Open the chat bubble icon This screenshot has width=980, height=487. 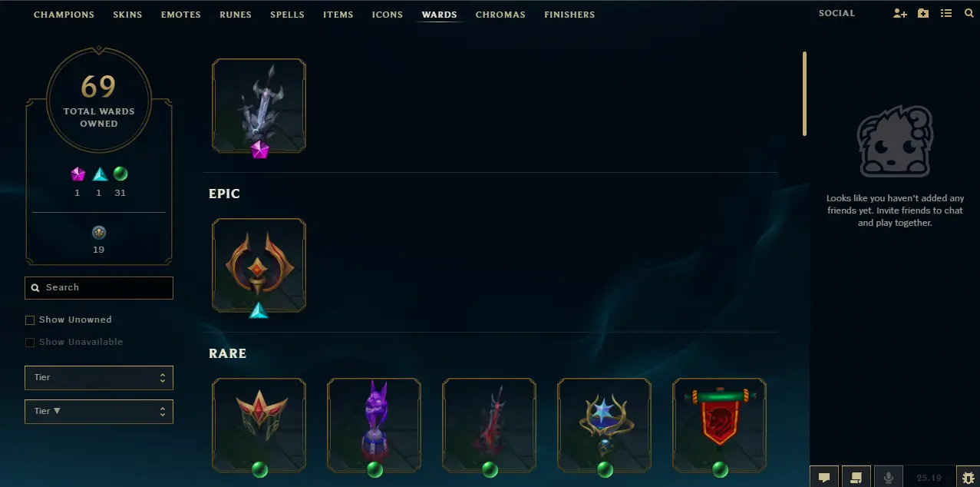coord(824,477)
